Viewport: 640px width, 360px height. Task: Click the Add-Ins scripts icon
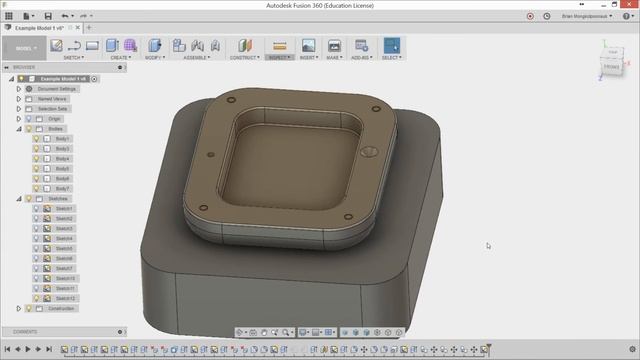(x=362, y=45)
